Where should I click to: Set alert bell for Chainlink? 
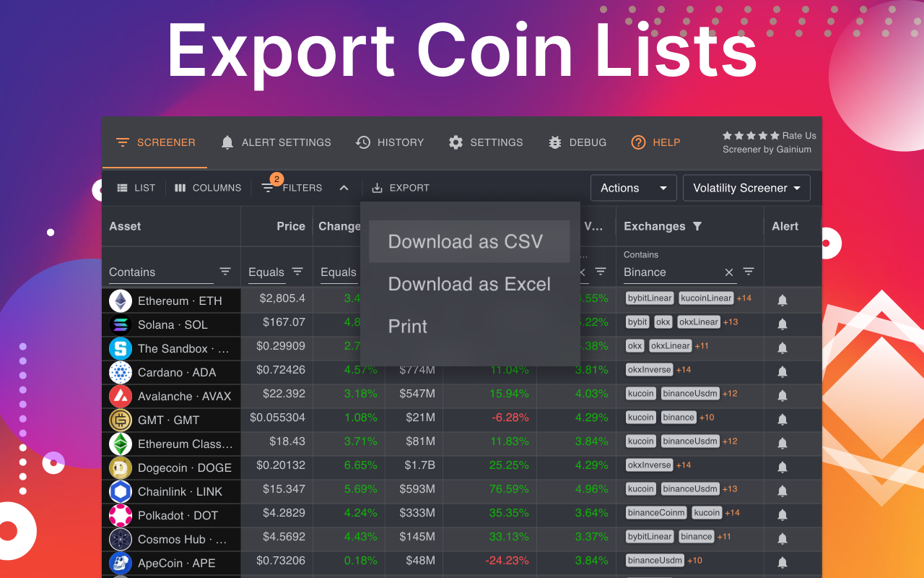pyautogui.click(x=783, y=491)
